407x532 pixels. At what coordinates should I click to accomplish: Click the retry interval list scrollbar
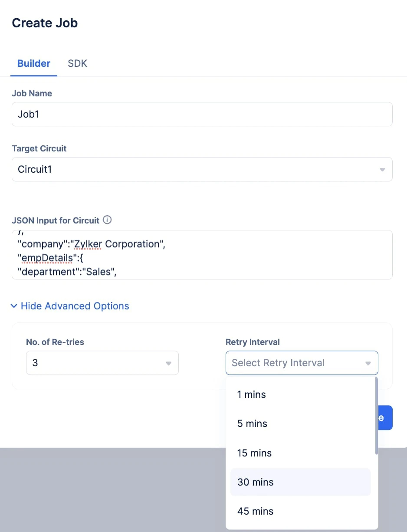tap(376, 416)
